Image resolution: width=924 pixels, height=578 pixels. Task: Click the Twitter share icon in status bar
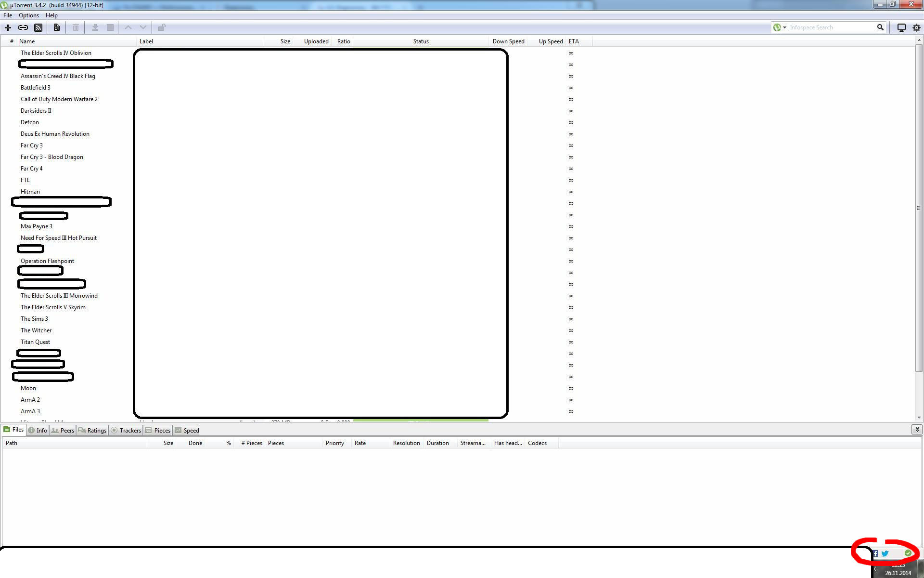tap(885, 553)
